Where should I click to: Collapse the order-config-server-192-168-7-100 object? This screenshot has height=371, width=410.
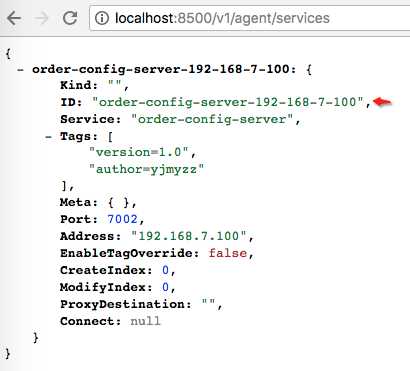tap(20, 70)
